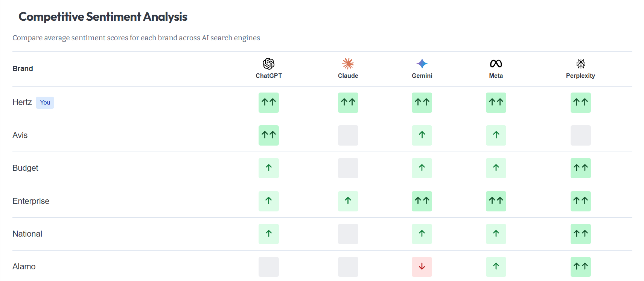644x281 pixels.
Task: Click Alamo empty gray ChatGPT cell
Action: click(268, 267)
